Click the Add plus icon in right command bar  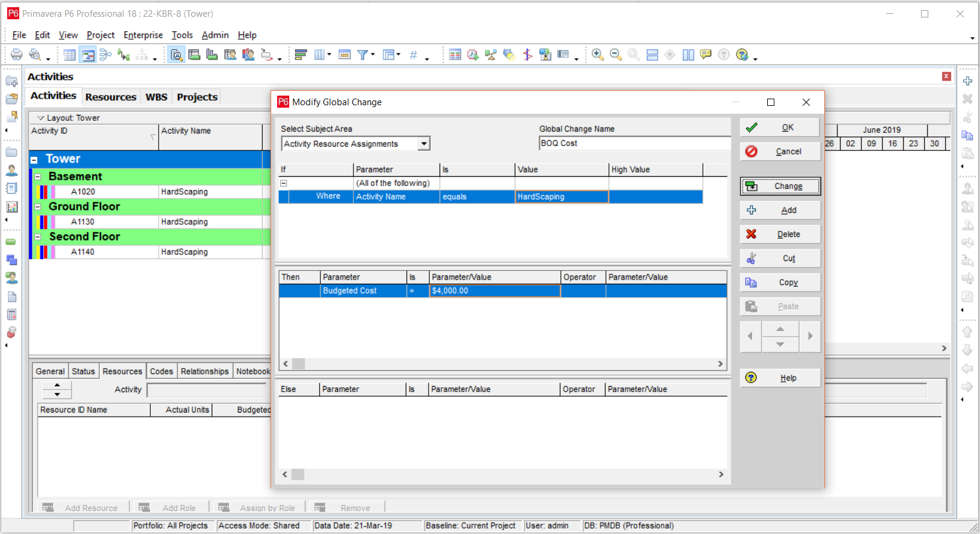click(967, 81)
